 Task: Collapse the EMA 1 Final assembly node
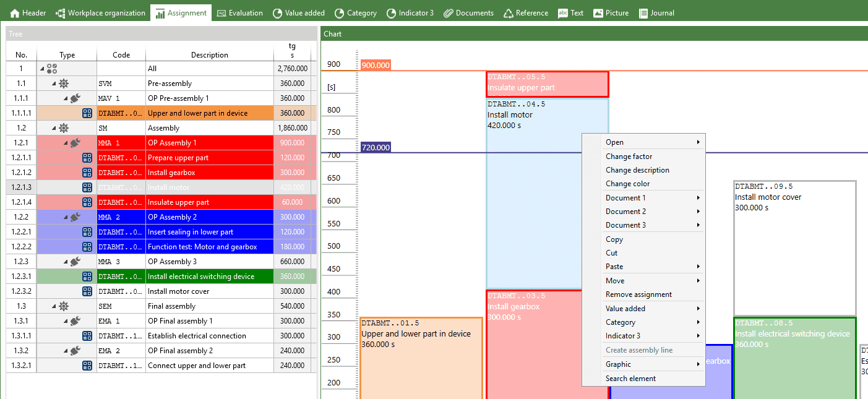(x=65, y=321)
